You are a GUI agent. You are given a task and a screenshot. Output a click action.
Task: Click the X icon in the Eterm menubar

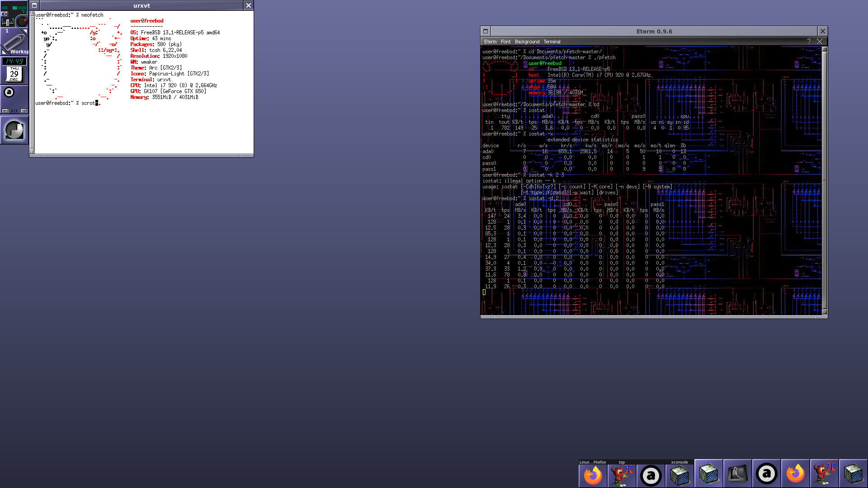820,41
